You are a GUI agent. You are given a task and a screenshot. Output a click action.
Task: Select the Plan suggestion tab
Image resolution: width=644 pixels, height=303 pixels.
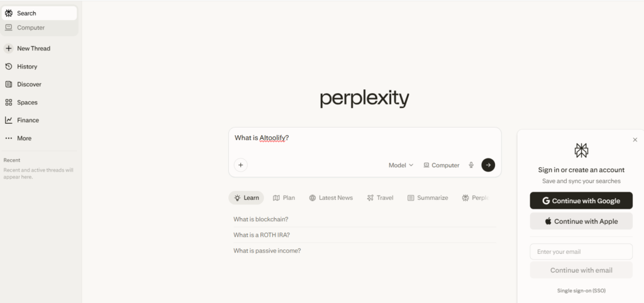pyautogui.click(x=284, y=198)
